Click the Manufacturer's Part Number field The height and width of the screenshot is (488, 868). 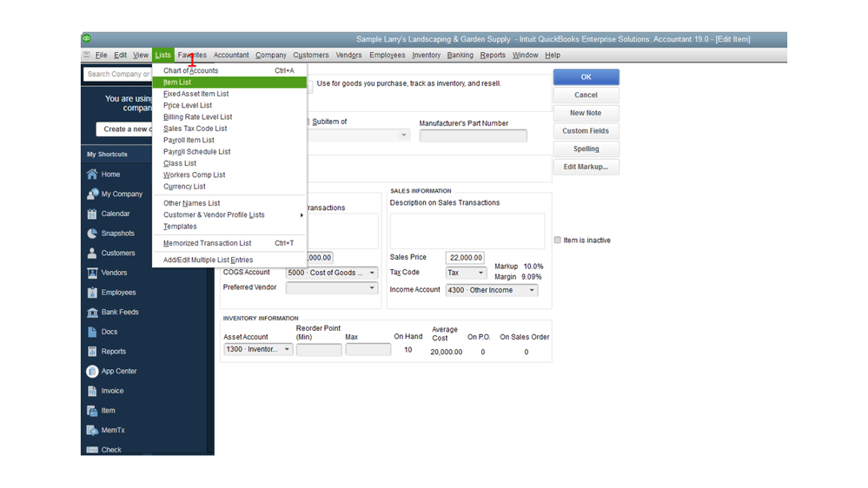[x=474, y=135]
